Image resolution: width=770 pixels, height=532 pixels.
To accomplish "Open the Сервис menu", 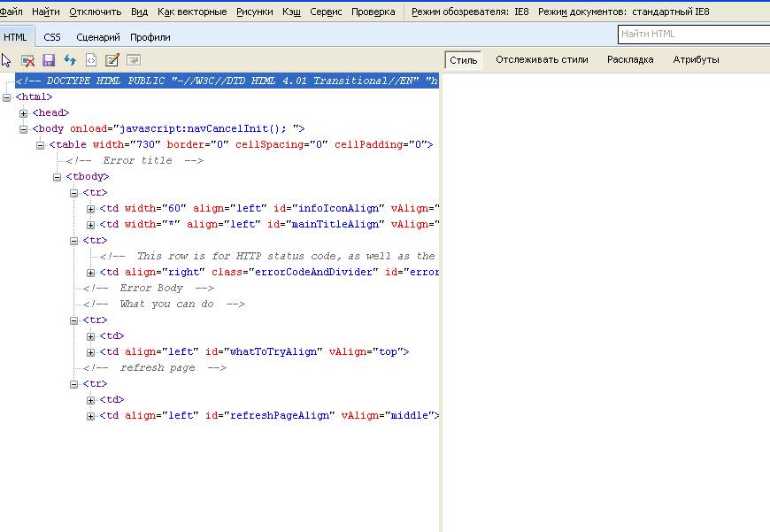I will click(326, 12).
